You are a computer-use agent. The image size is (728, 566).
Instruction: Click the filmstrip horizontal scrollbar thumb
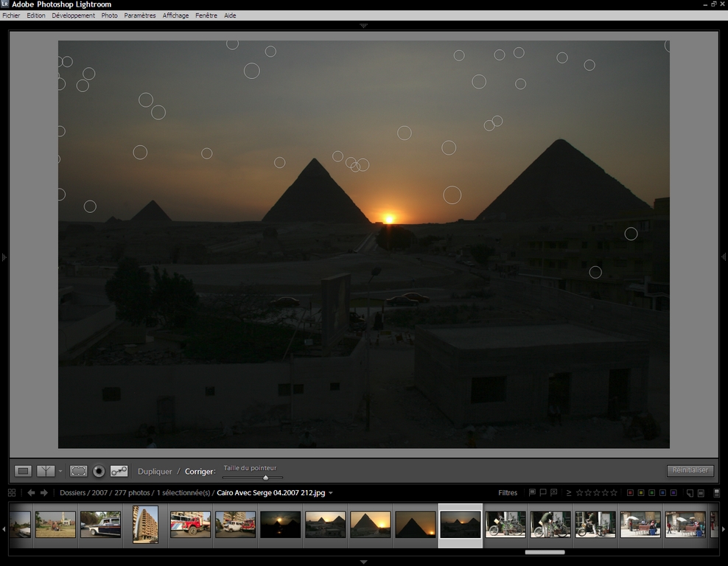545,552
